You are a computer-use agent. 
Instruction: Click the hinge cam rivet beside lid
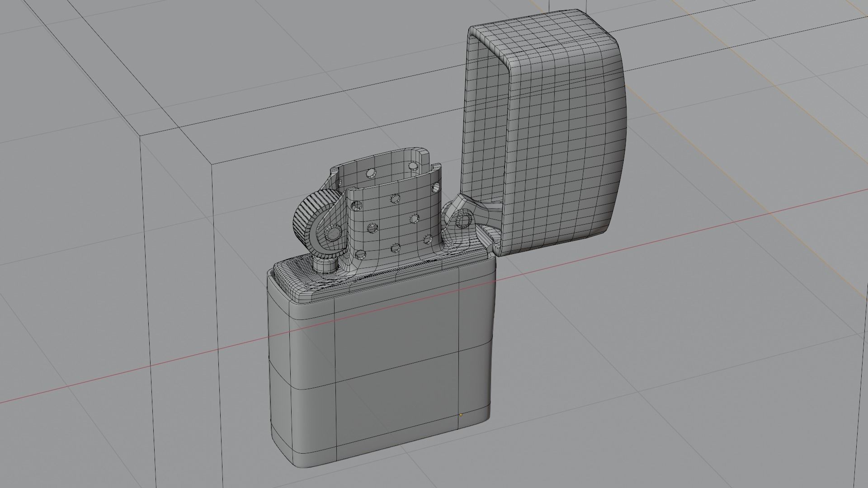coord(463,221)
